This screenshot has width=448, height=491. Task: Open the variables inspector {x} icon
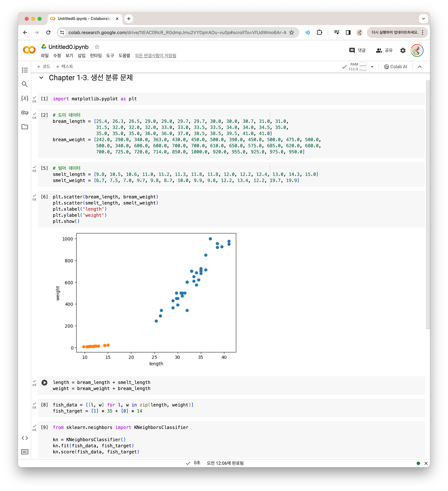[25, 98]
